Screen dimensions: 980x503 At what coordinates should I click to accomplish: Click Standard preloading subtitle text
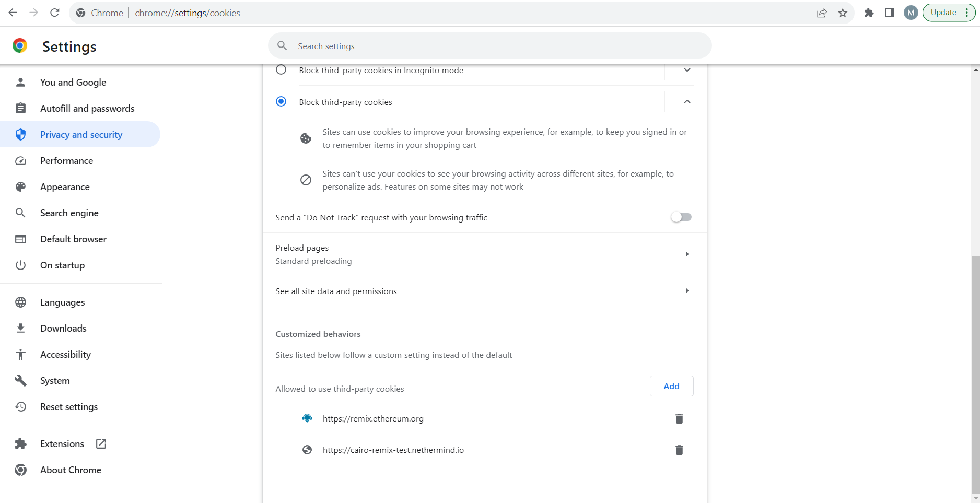coord(313,261)
